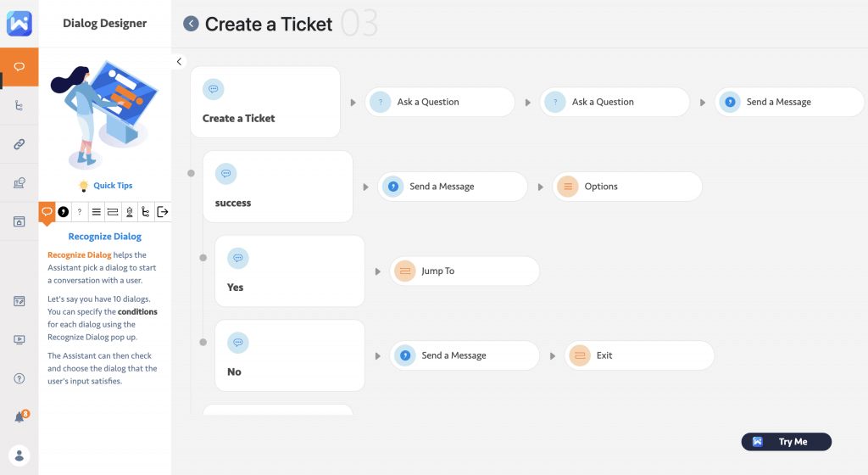
Task: Select the Ask a Question quick tip tab
Action: [80, 212]
